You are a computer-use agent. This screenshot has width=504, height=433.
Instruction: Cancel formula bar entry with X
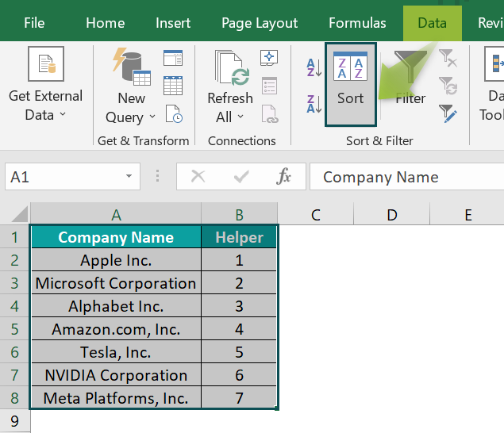[x=198, y=176]
